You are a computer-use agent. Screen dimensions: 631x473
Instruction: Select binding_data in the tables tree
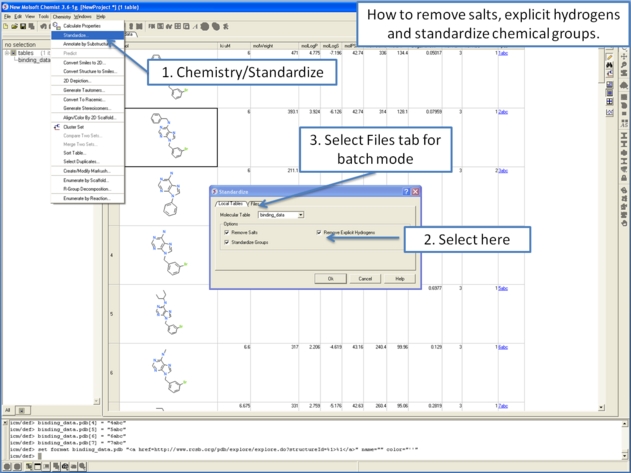tap(34, 60)
